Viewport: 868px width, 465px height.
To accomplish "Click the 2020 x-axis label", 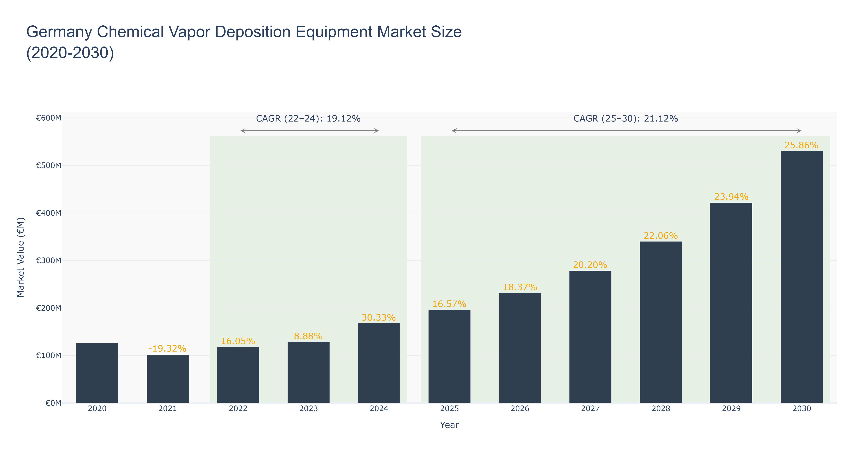I will [97, 409].
